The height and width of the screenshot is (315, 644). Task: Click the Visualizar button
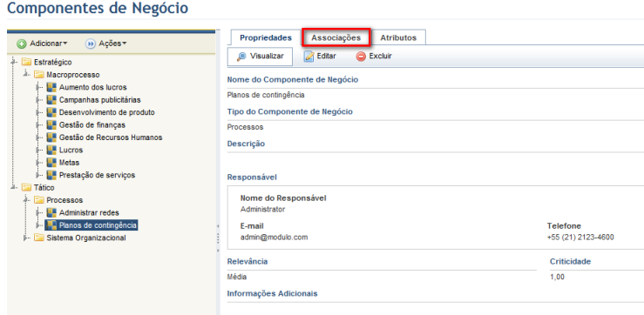(260, 57)
